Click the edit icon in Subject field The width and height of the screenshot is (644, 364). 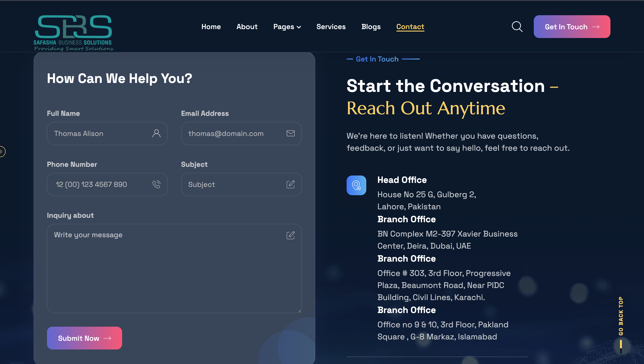pos(290,184)
